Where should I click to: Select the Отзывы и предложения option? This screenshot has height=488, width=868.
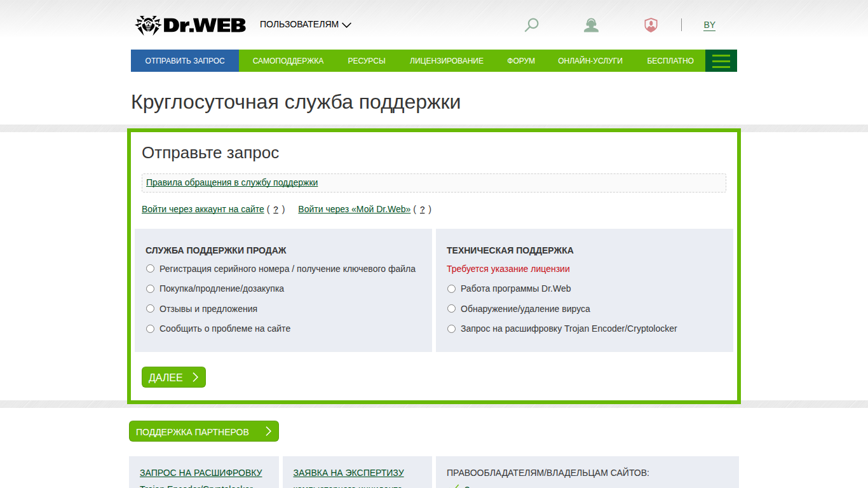tap(151, 309)
